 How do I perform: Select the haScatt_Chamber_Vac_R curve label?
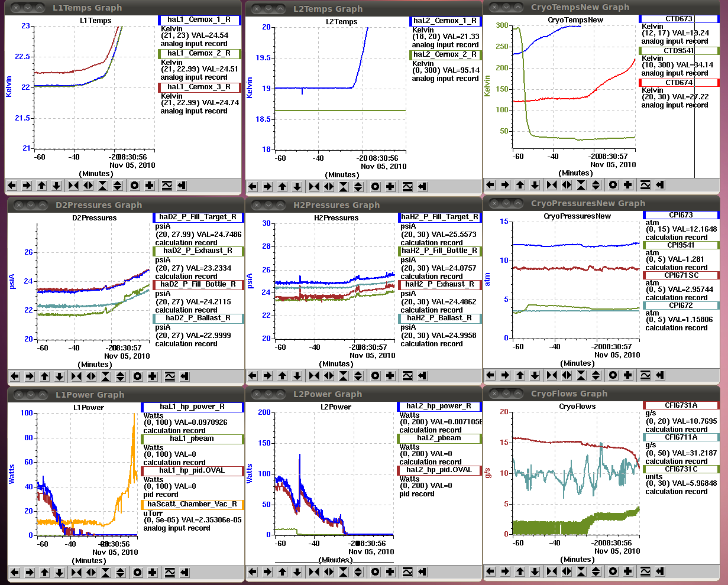[x=193, y=505]
